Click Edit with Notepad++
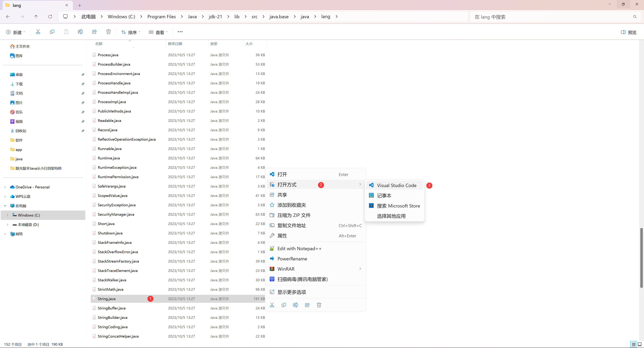This screenshot has height=348, width=644. point(316,249)
